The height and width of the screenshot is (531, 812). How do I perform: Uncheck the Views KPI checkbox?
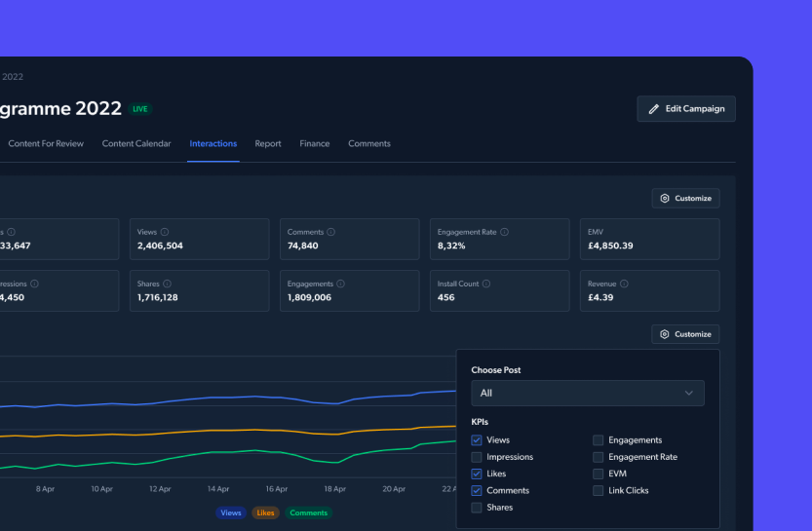pos(477,440)
